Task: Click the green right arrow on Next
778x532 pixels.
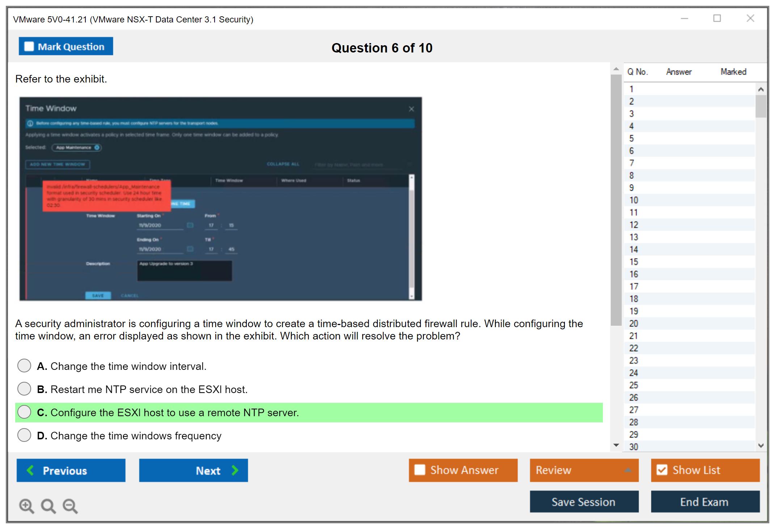Action: click(235, 470)
